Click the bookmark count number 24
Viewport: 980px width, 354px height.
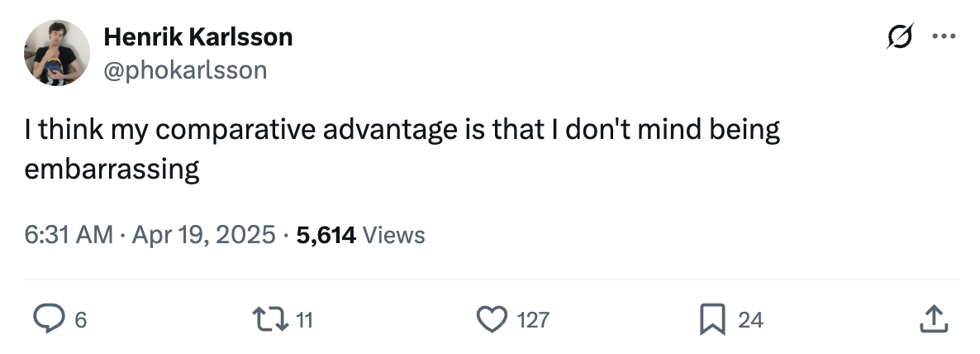pos(750,320)
